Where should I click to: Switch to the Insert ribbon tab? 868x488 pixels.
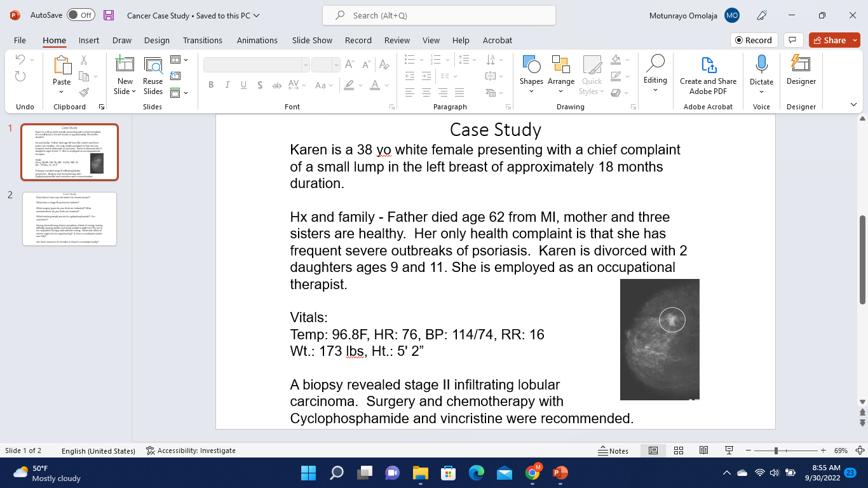(x=88, y=40)
